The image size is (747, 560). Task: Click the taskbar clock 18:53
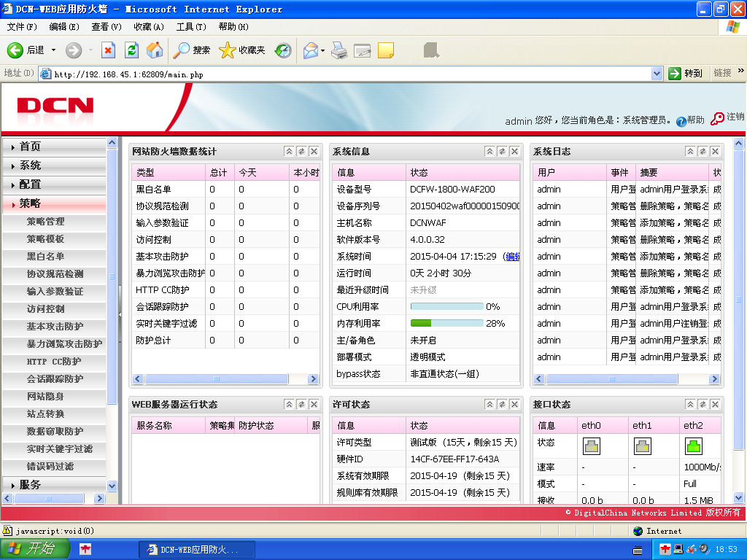727,550
